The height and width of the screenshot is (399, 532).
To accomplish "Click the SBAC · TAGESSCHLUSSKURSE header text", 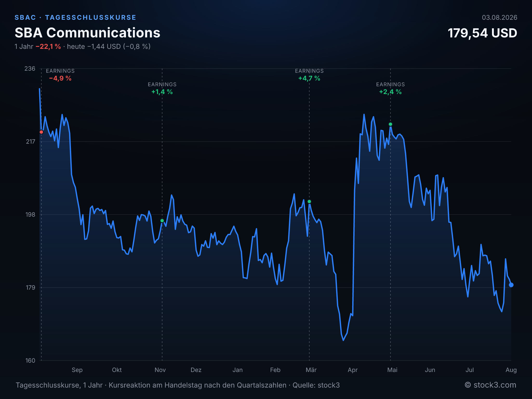I will tap(75, 17).
